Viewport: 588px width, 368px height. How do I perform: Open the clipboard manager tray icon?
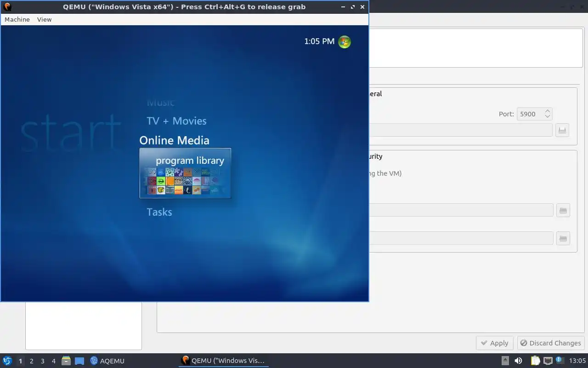tap(535, 361)
